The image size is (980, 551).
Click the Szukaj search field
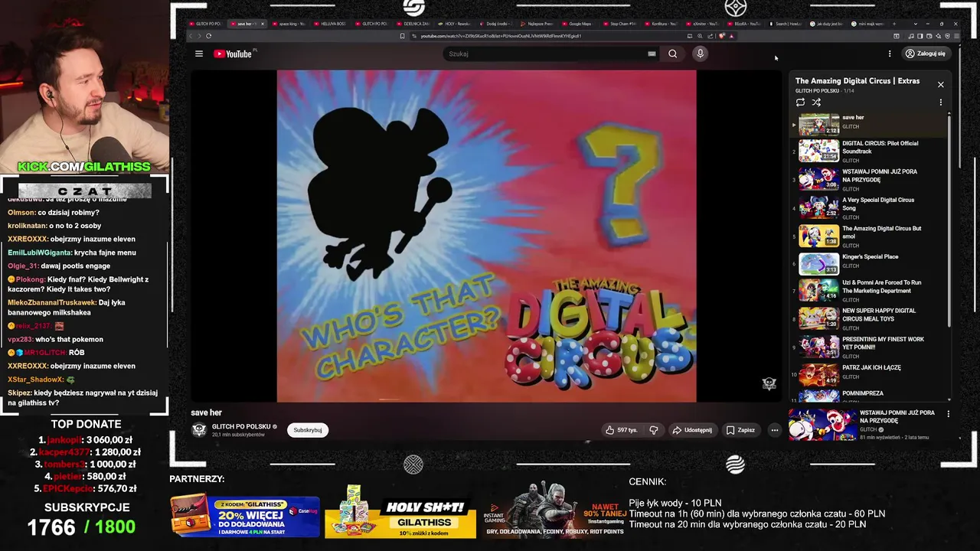pos(547,54)
